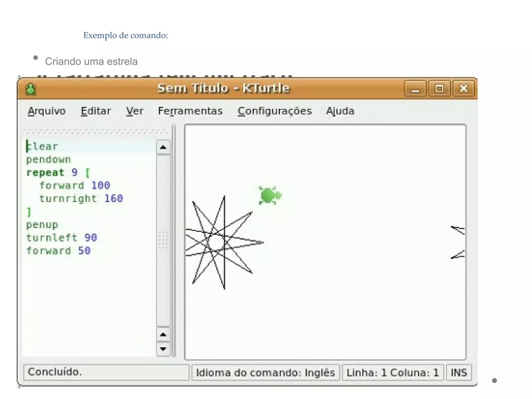Viewport: 532px width, 399px height.
Task: Click the 'Idioma do comando: Inglês' status field
Action: (x=265, y=373)
